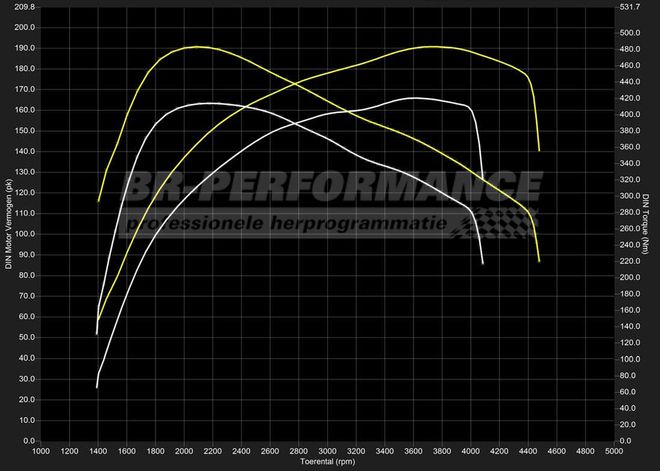Click the yellow torque curve peak near 2100 rpm
Image resolution: width=660 pixels, height=471 pixels.
tap(200, 47)
